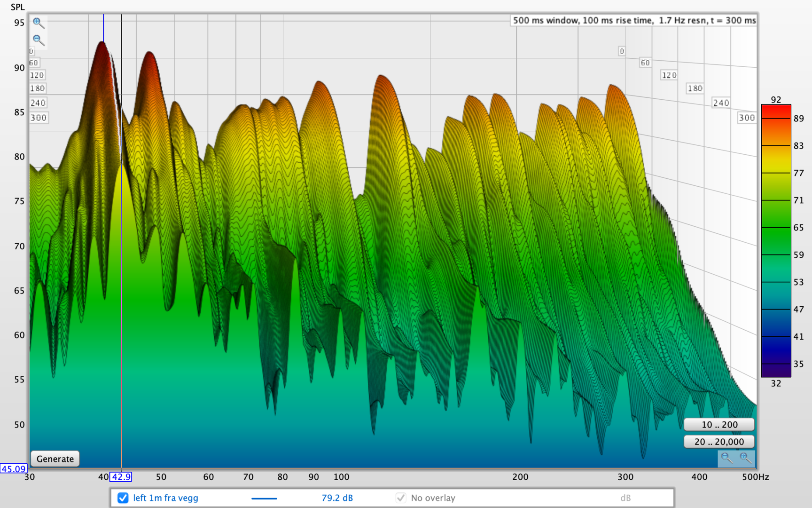Click the 79.2 dB value in legend

coord(337,498)
